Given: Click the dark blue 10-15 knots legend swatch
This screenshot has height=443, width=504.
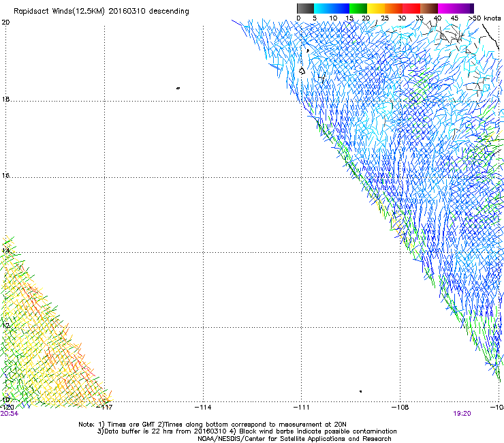Looking at the screenshot, I should click(x=341, y=8).
